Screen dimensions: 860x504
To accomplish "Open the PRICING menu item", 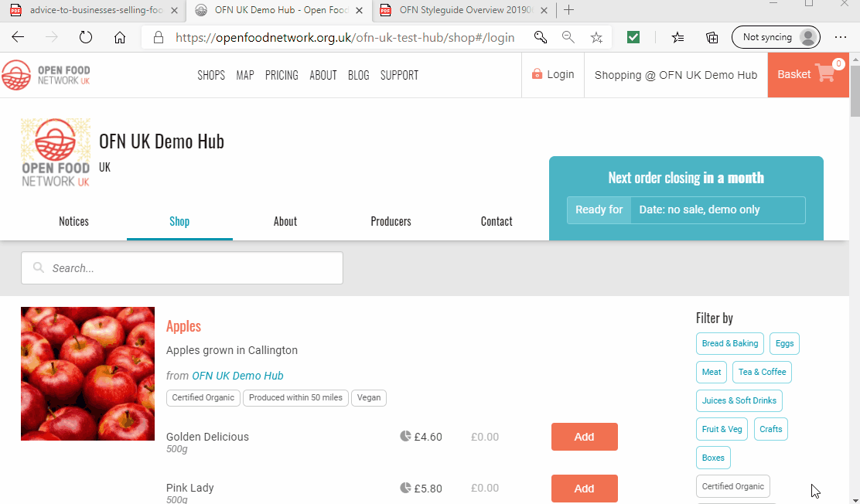I will click(x=282, y=75).
